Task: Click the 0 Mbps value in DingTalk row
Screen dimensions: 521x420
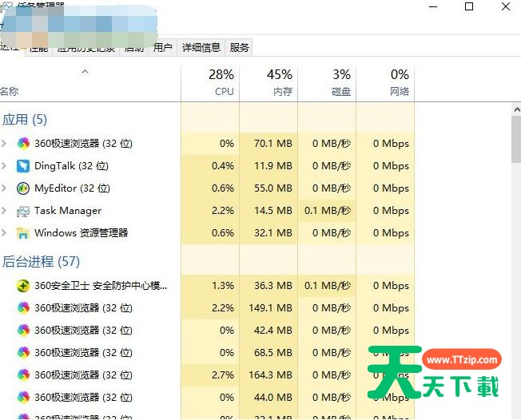Action: pyautogui.click(x=391, y=165)
